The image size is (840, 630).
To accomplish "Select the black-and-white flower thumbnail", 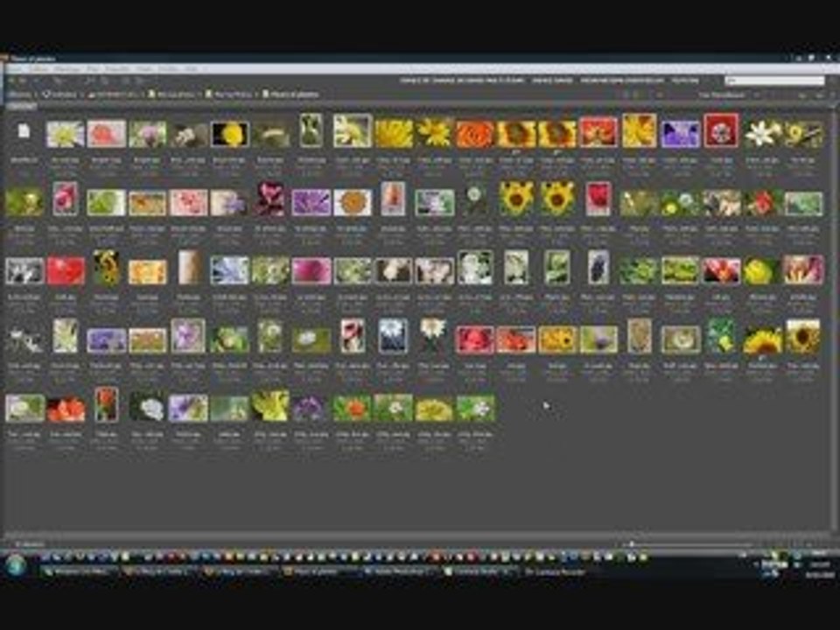I will point(24,271).
